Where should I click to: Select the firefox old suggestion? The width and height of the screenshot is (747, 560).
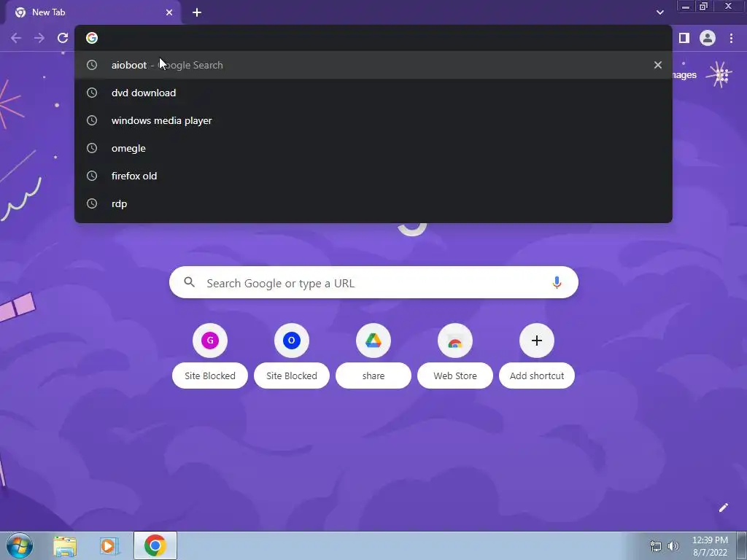(373, 176)
